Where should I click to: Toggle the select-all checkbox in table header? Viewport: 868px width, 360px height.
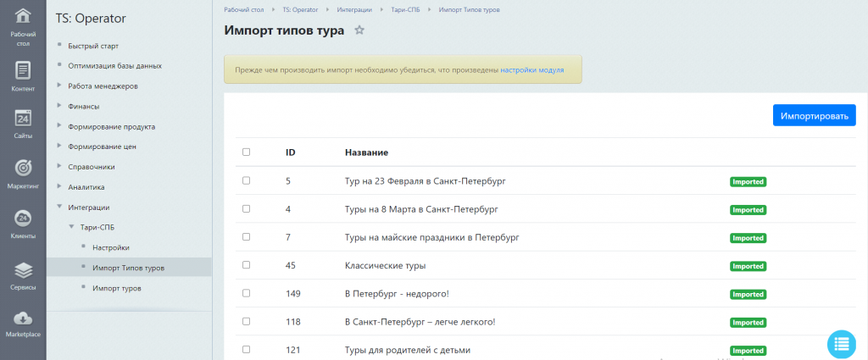point(247,152)
